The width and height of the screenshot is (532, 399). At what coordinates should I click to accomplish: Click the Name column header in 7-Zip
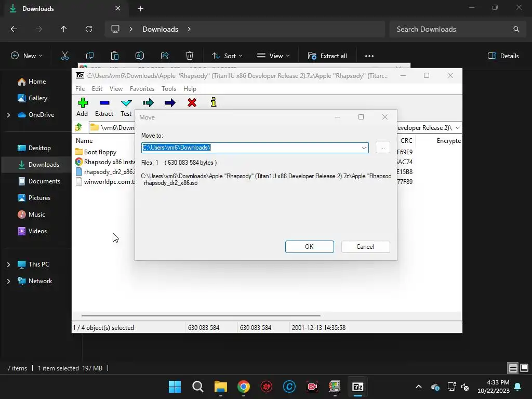coord(84,140)
